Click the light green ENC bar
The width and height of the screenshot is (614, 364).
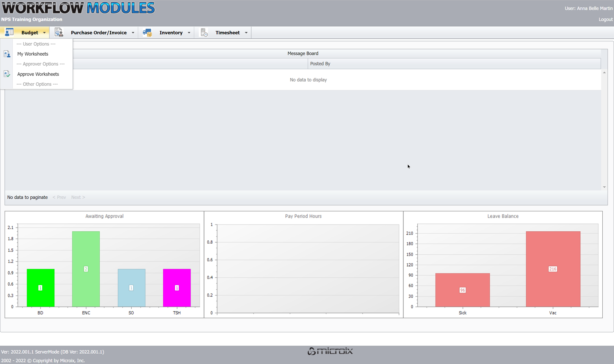click(86, 269)
